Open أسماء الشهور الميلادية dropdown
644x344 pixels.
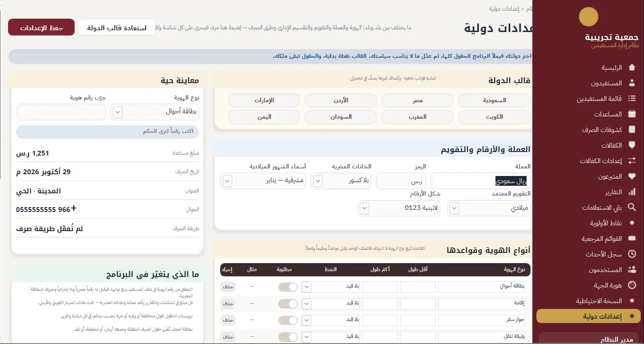pos(263,181)
